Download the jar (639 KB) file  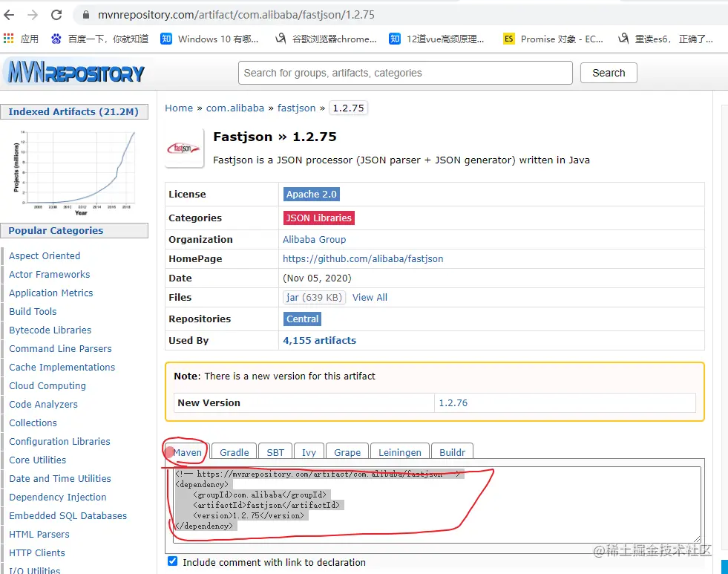[x=314, y=297]
